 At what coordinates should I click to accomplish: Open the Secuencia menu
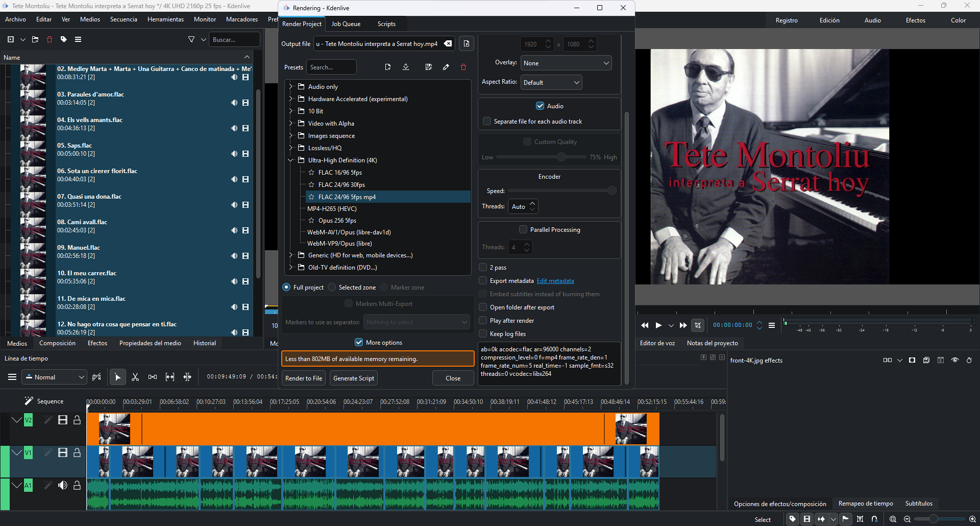124,19
